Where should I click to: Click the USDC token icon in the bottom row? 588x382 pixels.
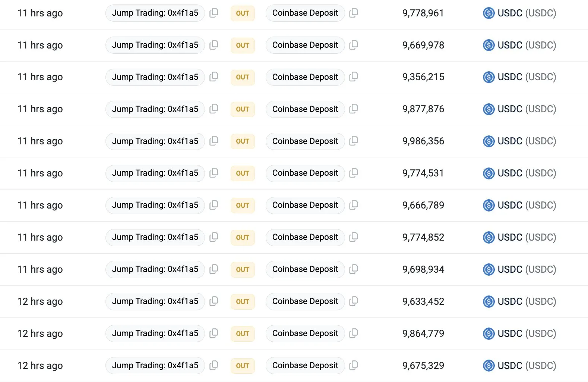tap(488, 366)
